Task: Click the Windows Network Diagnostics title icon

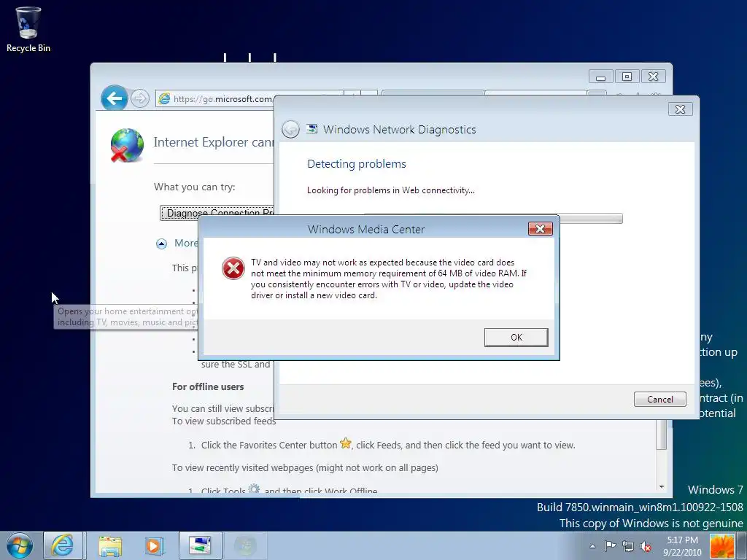Action: (311, 129)
